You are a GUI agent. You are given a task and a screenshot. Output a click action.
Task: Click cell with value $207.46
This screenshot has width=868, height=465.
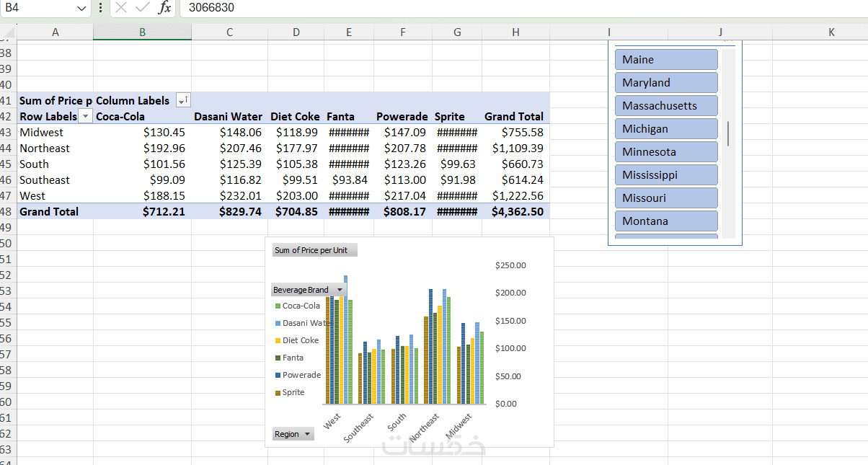pos(229,148)
